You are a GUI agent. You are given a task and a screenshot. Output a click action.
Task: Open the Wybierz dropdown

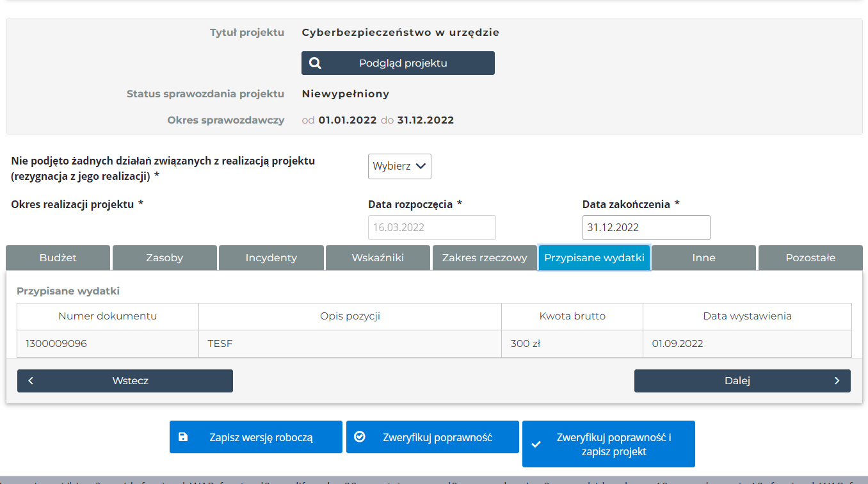click(399, 166)
